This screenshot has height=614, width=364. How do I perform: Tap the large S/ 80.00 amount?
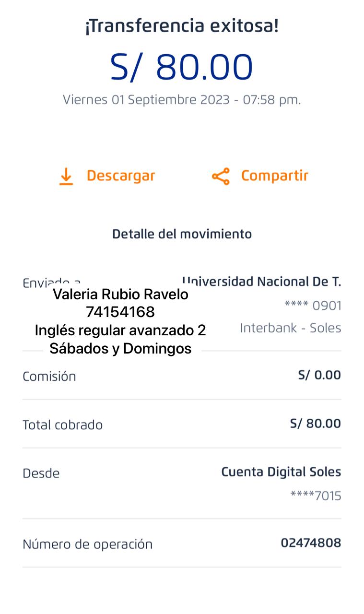pyautogui.click(x=182, y=67)
